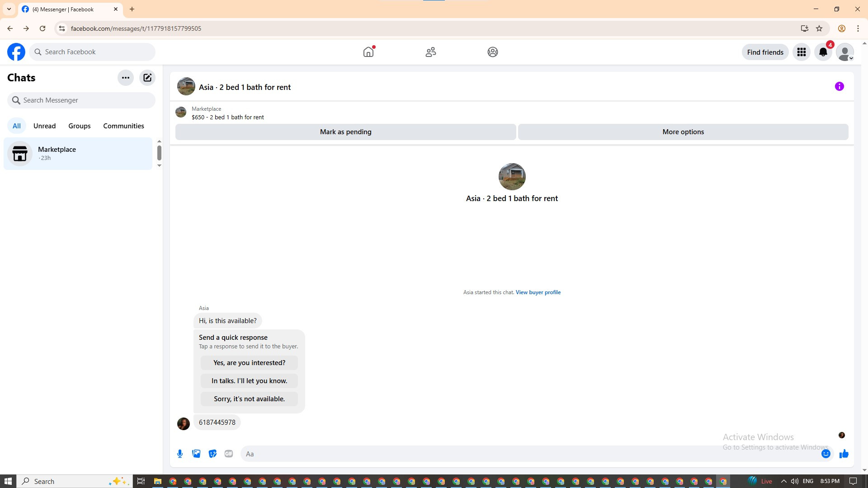Click the Mark as pending button
The image size is (868, 488).
tap(345, 132)
